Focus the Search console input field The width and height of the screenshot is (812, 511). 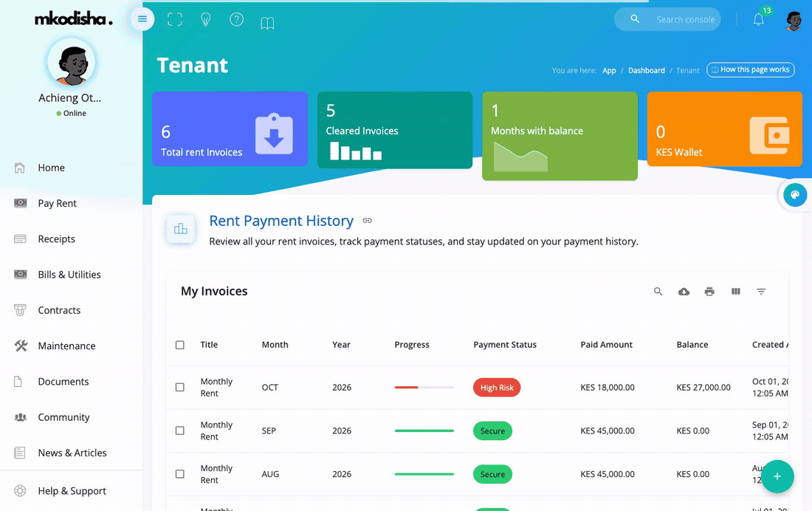[685, 19]
